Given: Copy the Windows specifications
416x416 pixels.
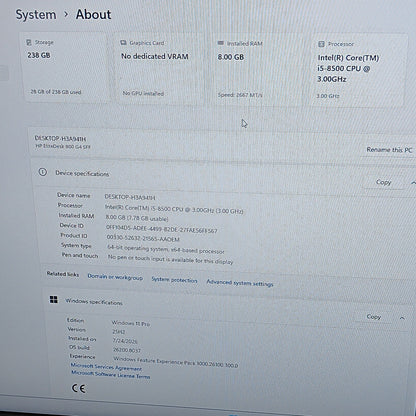Looking at the screenshot, I should click(x=374, y=317).
